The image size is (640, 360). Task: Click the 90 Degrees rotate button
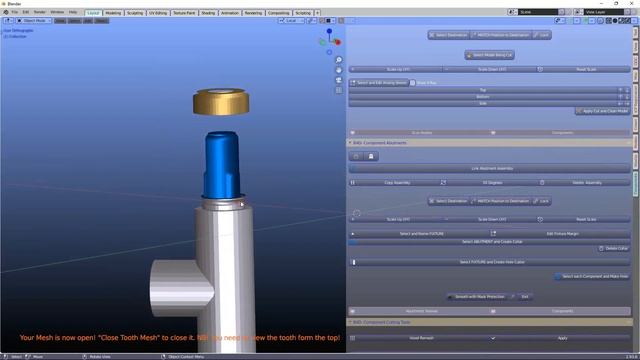[x=490, y=182]
